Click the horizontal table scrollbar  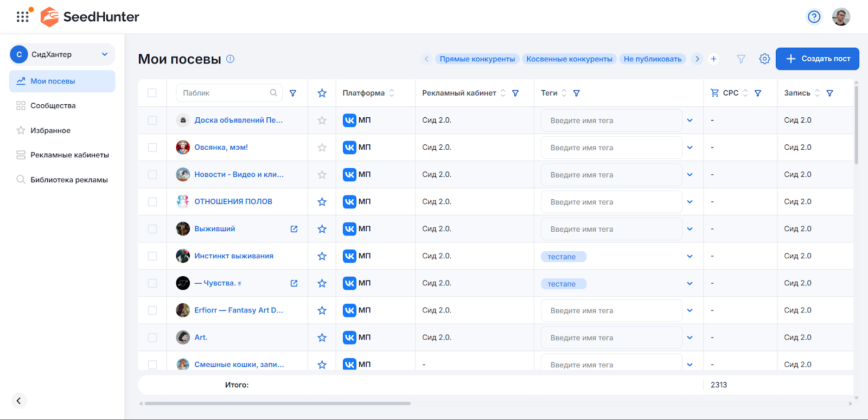pos(277,403)
